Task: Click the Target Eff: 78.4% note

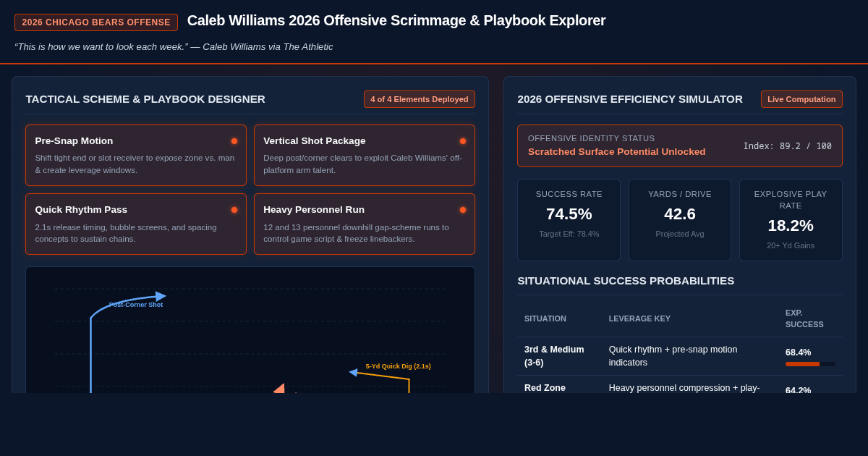Action: click(x=569, y=234)
